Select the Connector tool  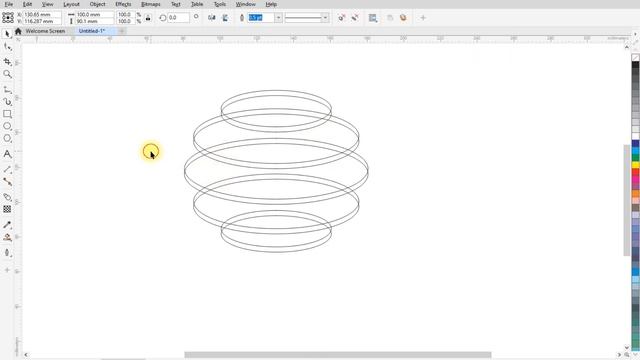click(7, 182)
